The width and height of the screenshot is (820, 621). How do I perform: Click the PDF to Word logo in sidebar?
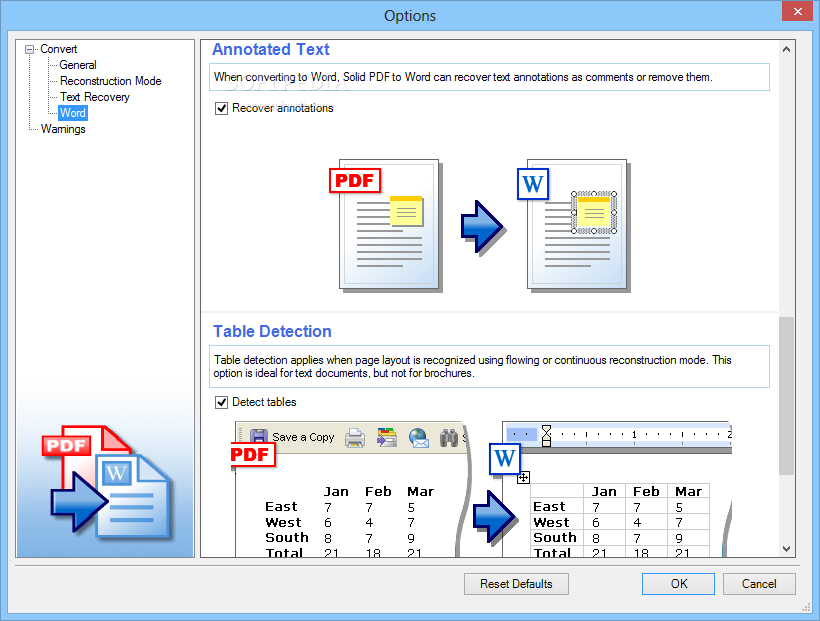(x=107, y=482)
